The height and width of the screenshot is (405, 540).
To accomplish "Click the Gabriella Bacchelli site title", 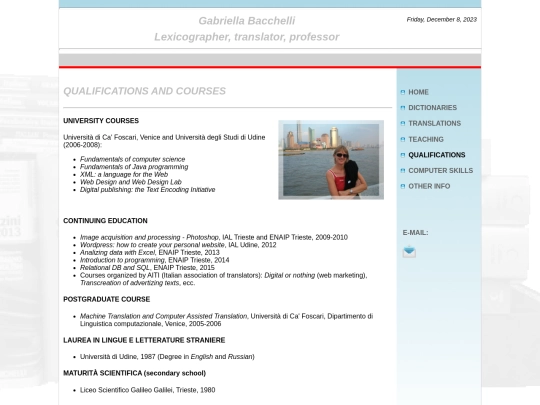I will [247, 21].
